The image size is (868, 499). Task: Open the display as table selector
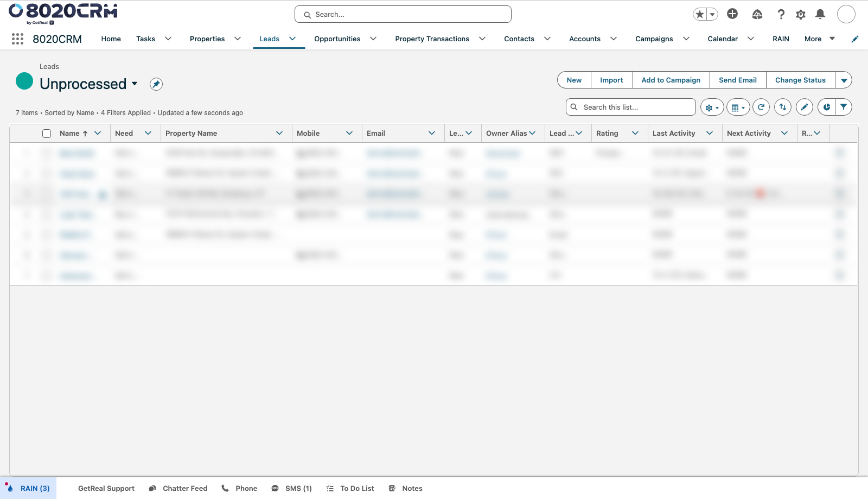[x=738, y=108]
